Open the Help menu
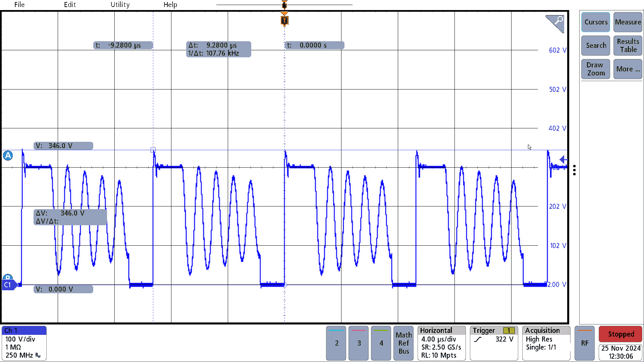The height and width of the screenshot is (362, 644). coord(170,5)
